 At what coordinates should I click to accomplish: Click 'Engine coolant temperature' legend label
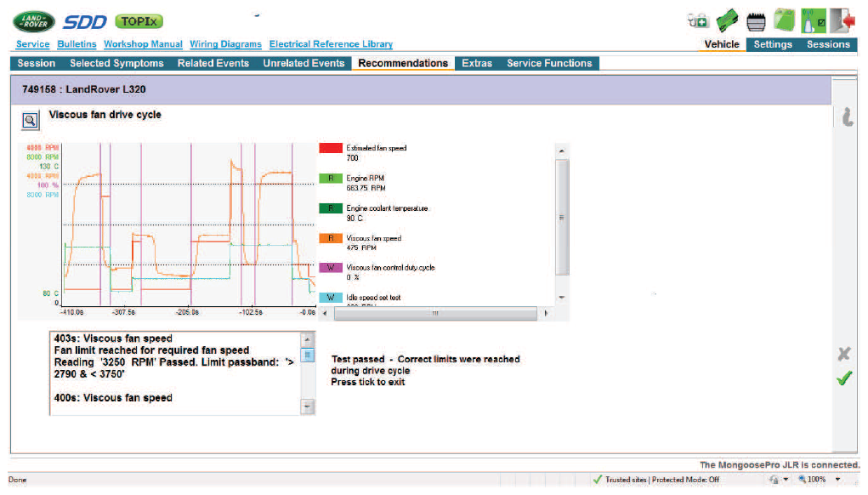pyautogui.click(x=387, y=208)
